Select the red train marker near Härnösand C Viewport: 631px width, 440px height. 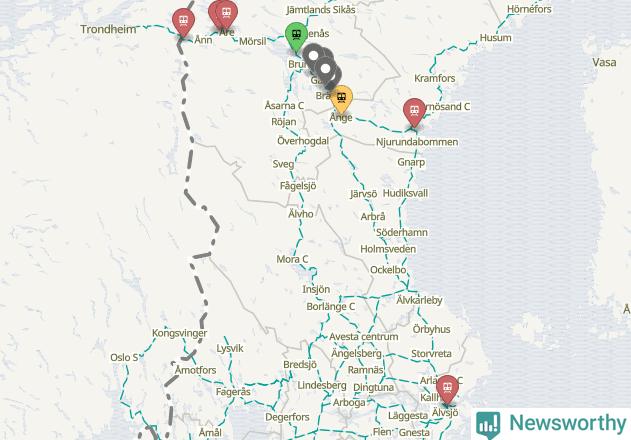click(414, 112)
